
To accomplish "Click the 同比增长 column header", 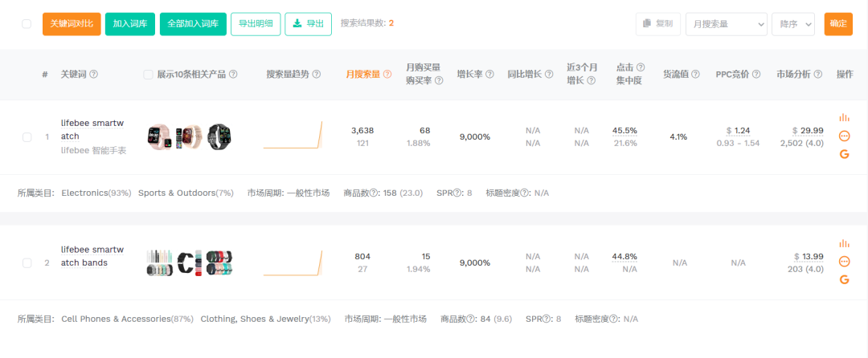I will (x=525, y=74).
